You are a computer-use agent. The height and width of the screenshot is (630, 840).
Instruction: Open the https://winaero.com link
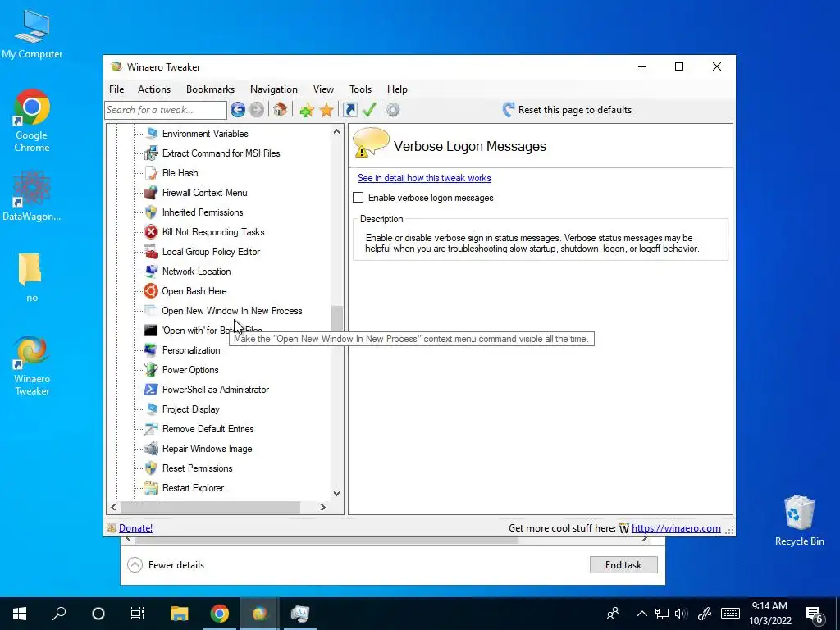(x=676, y=528)
